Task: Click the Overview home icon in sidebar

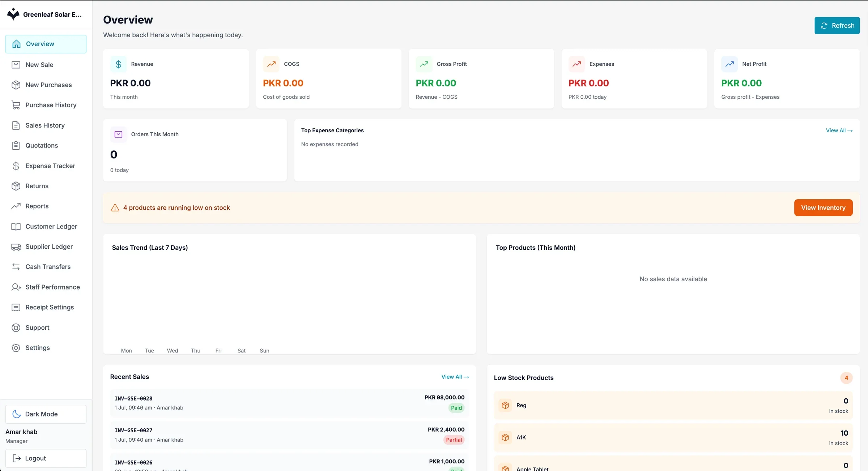Action: [x=16, y=44]
